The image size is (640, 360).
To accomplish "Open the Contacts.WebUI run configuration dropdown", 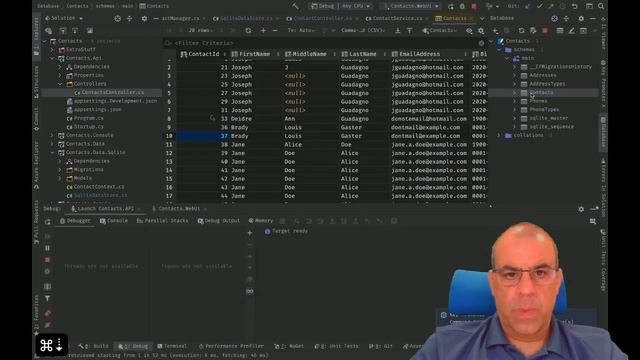I will tap(411, 6).
